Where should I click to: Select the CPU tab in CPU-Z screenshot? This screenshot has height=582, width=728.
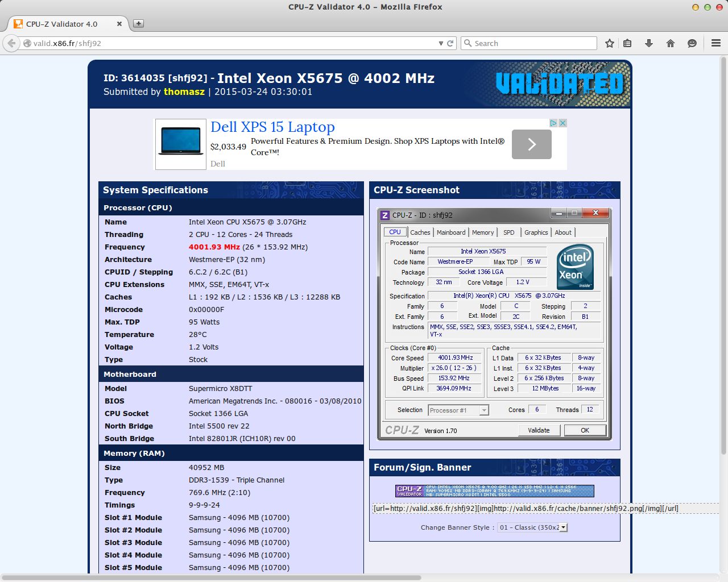(395, 232)
